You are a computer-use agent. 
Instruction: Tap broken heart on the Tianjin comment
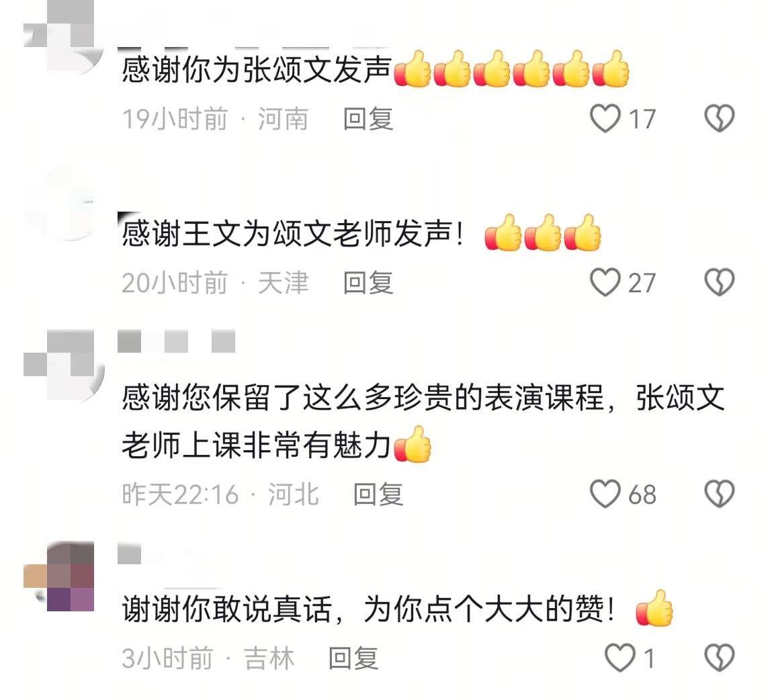tap(719, 282)
